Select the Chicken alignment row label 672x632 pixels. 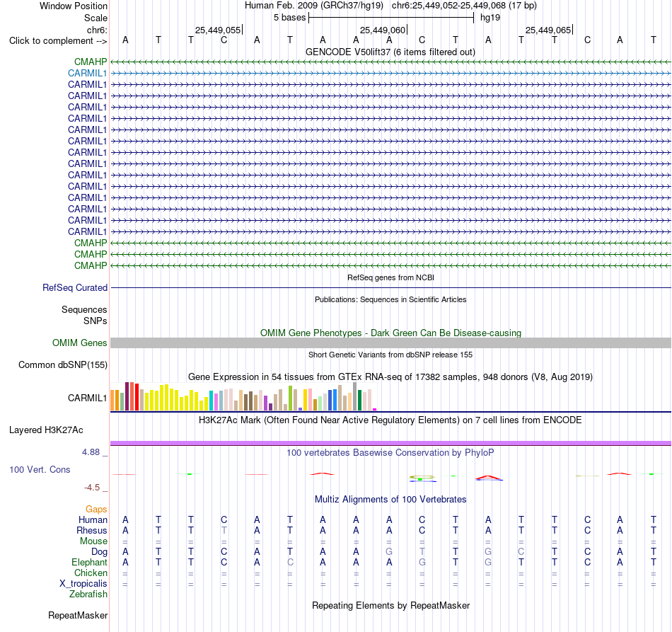point(91,573)
